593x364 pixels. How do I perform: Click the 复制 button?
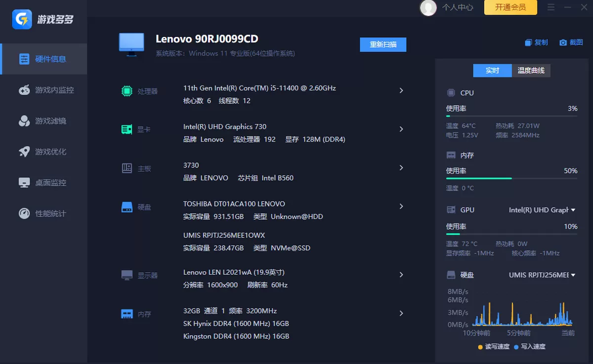(x=537, y=43)
